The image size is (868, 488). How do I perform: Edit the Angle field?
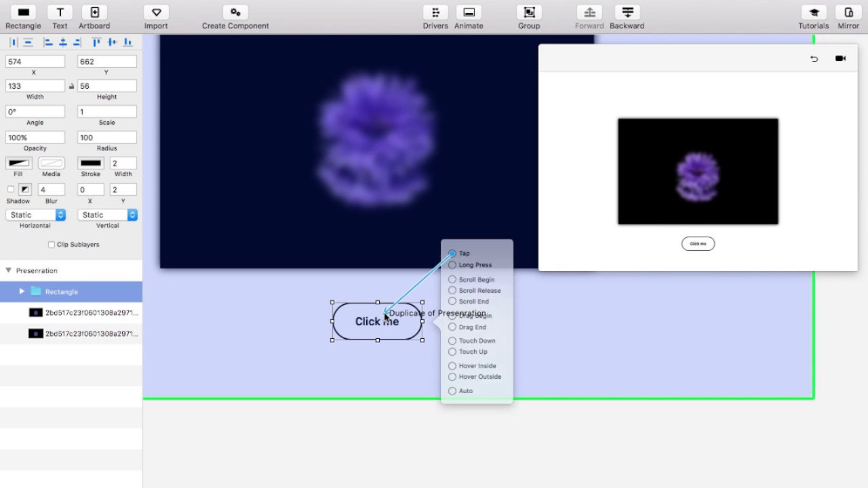click(x=35, y=112)
